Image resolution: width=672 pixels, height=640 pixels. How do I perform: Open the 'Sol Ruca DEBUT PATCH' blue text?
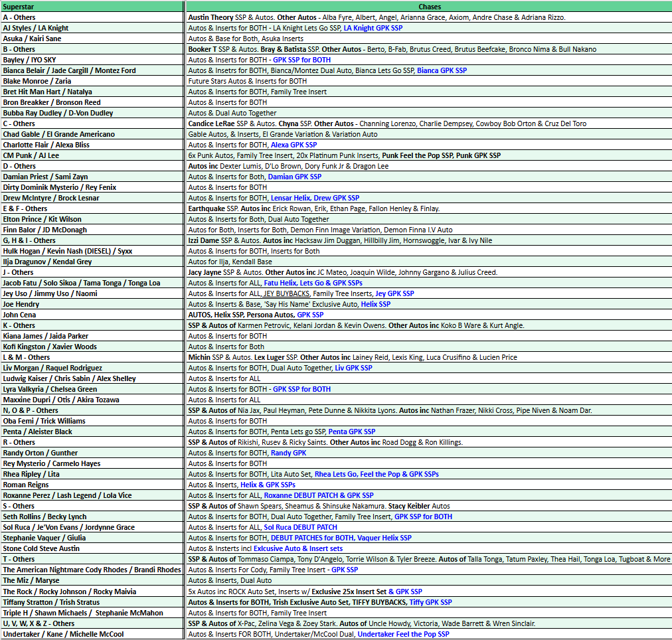click(300, 527)
